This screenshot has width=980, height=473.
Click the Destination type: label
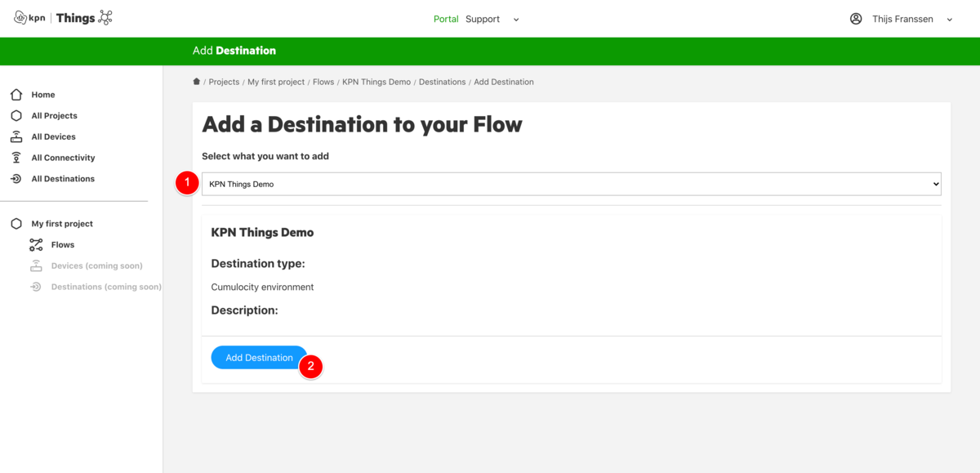(258, 264)
